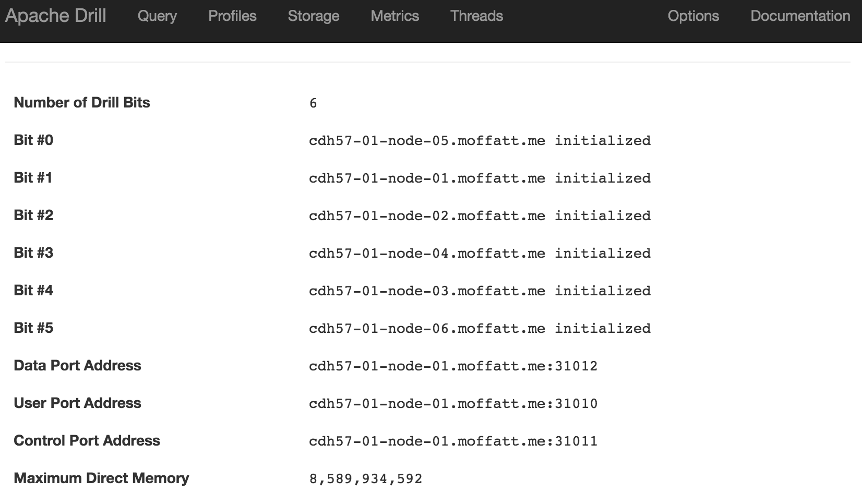Click the User Port Address value ending 31010
The height and width of the screenshot is (504, 862).
(x=453, y=404)
